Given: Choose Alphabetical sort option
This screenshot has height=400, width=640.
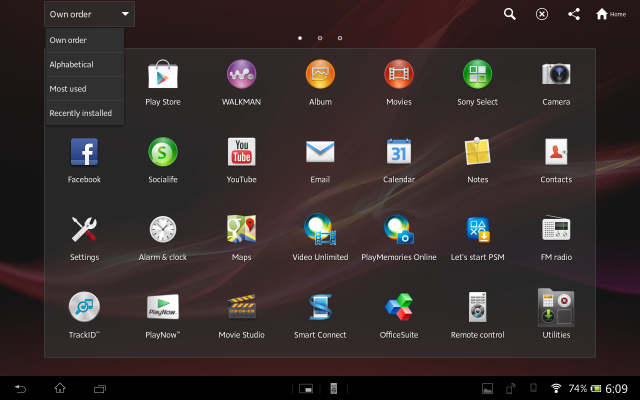Looking at the screenshot, I should [84, 64].
